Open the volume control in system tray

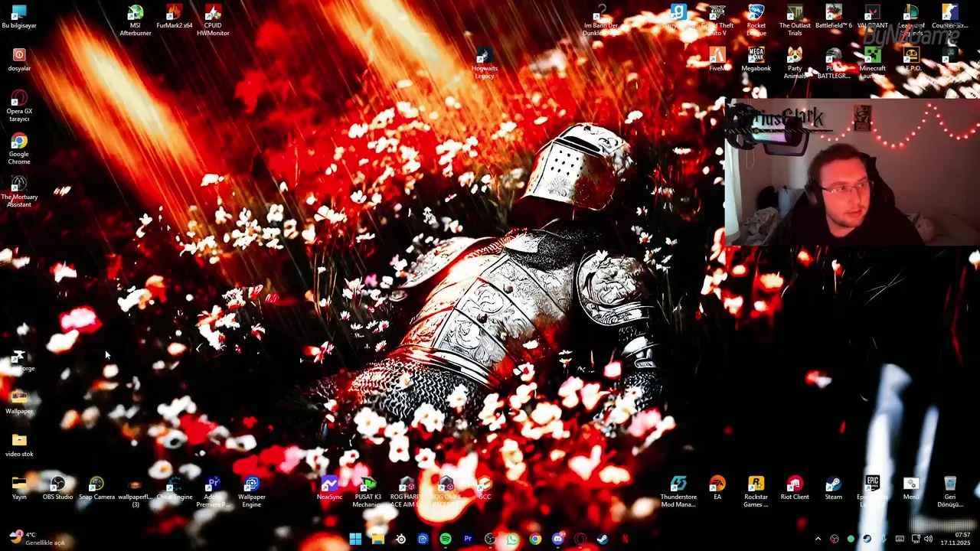pos(929,539)
